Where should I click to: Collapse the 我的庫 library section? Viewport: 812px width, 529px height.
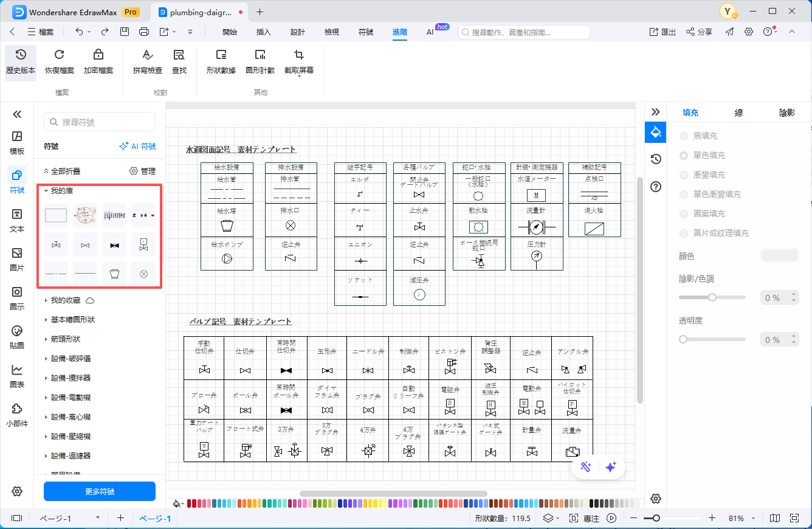coord(46,191)
